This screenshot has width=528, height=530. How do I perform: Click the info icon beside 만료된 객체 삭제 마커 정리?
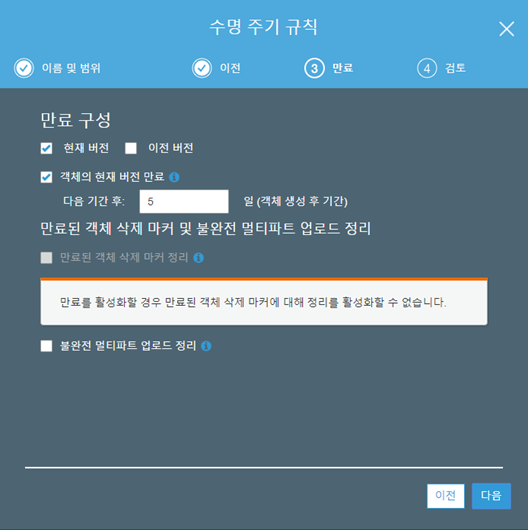pos(198,258)
